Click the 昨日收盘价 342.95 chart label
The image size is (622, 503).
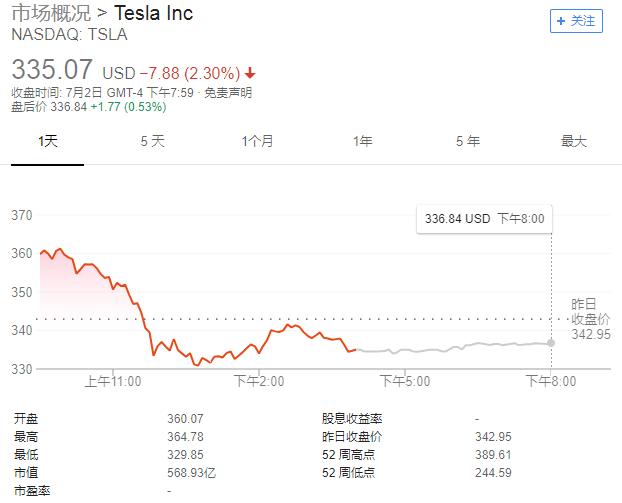point(591,319)
